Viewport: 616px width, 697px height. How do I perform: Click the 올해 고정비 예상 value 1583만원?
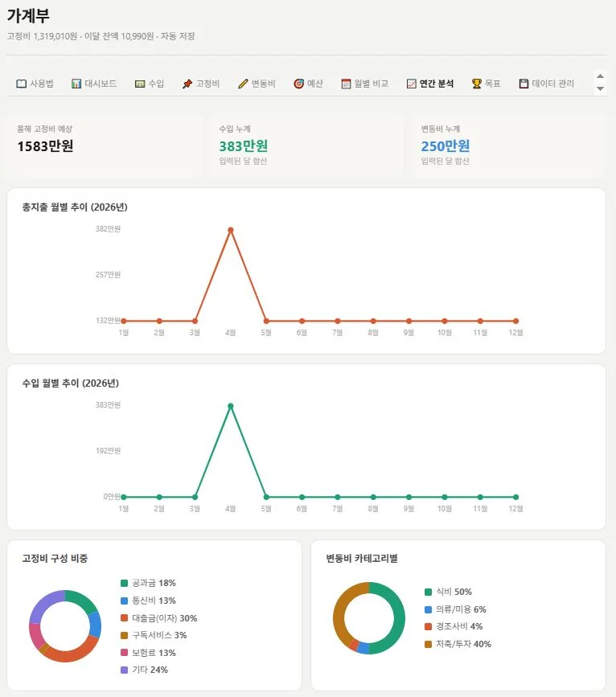(x=45, y=146)
